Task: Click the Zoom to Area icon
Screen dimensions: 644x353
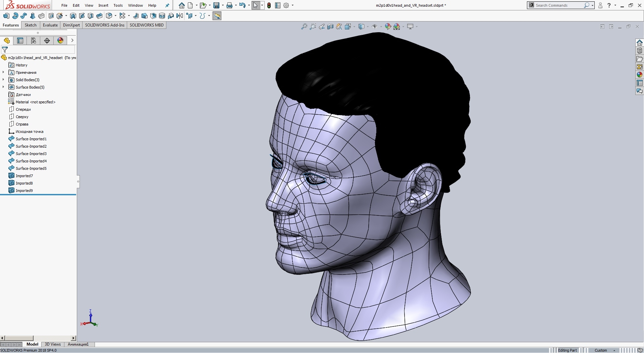Action: point(313,27)
